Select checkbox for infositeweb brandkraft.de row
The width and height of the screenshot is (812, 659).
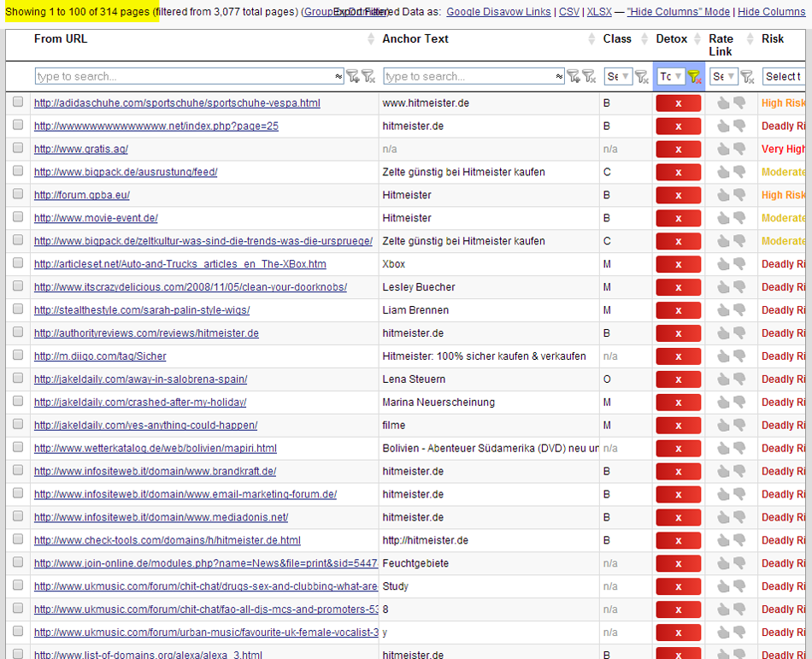click(18, 471)
